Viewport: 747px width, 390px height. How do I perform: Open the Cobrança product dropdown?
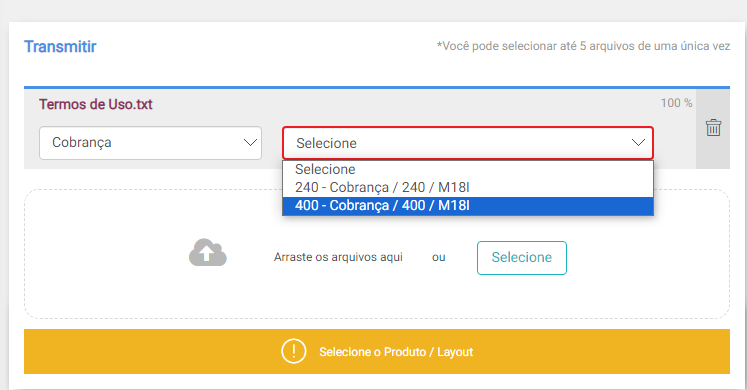[x=151, y=143]
